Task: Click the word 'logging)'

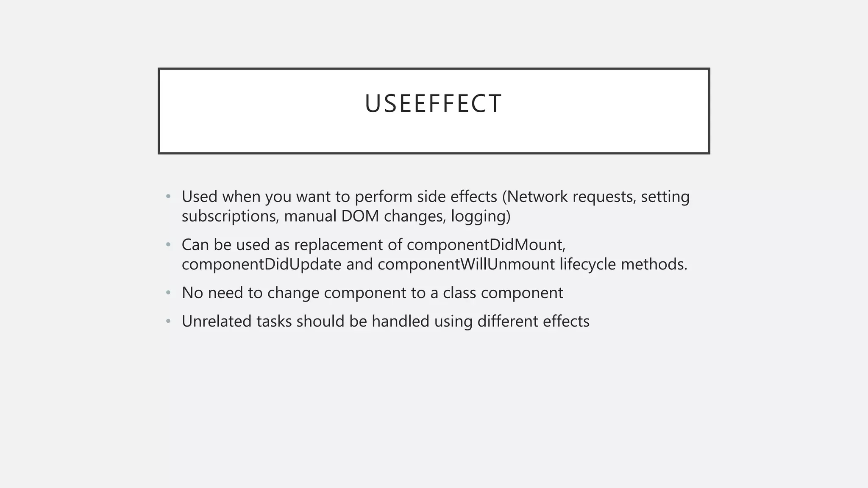Action: pos(481,216)
